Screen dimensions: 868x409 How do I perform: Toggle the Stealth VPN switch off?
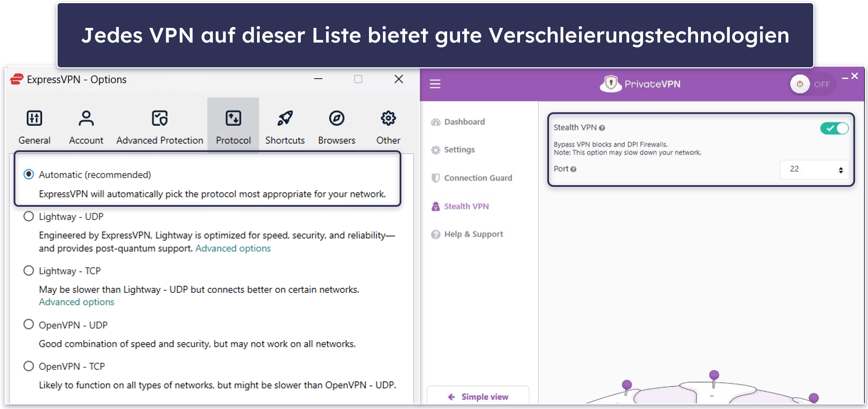click(834, 128)
